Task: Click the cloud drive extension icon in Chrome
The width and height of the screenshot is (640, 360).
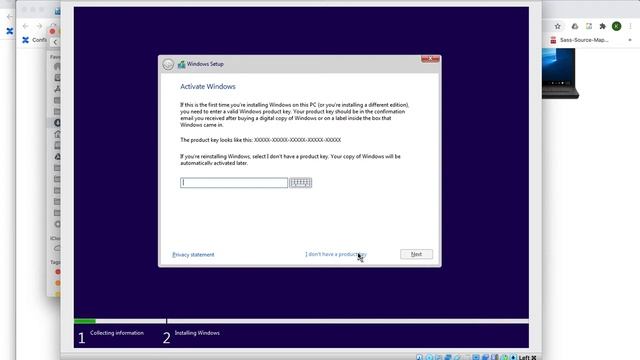Action: (575, 26)
